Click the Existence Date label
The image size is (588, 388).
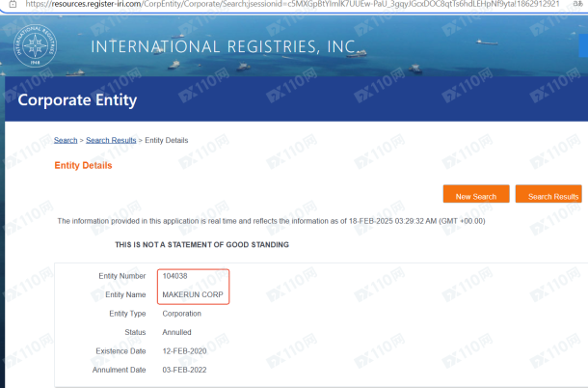[x=120, y=351]
